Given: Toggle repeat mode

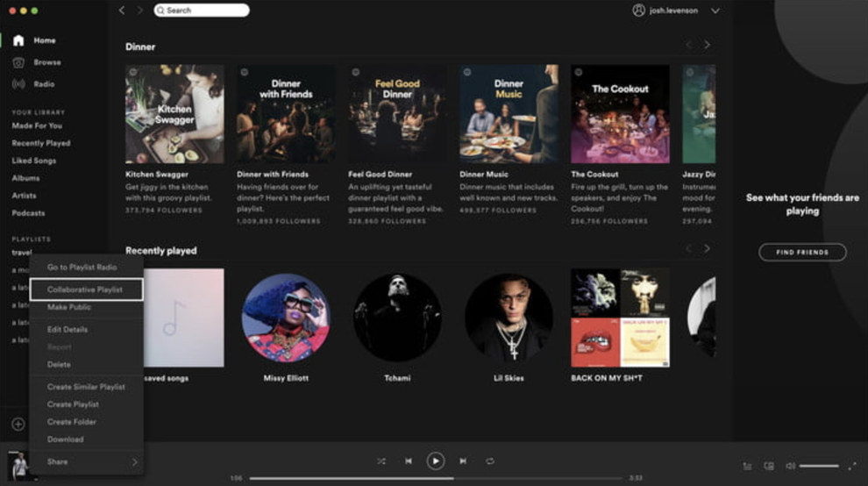Looking at the screenshot, I should point(490,461).
